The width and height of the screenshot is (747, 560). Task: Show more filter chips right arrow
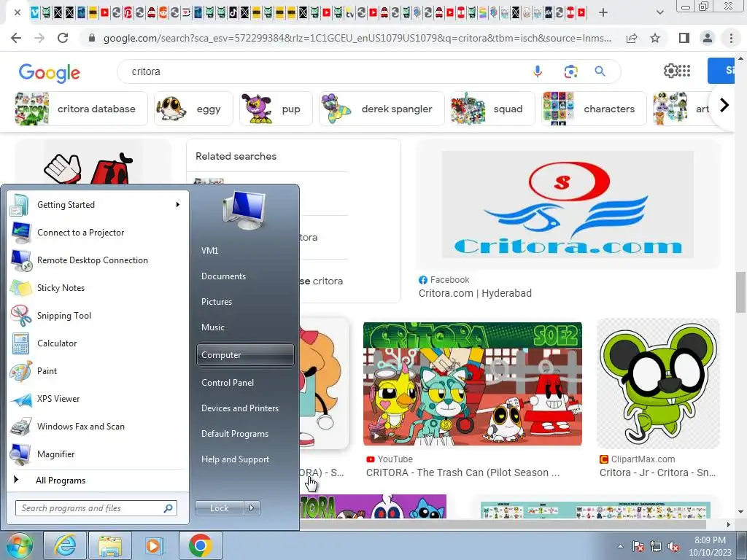tap(724, 105)
